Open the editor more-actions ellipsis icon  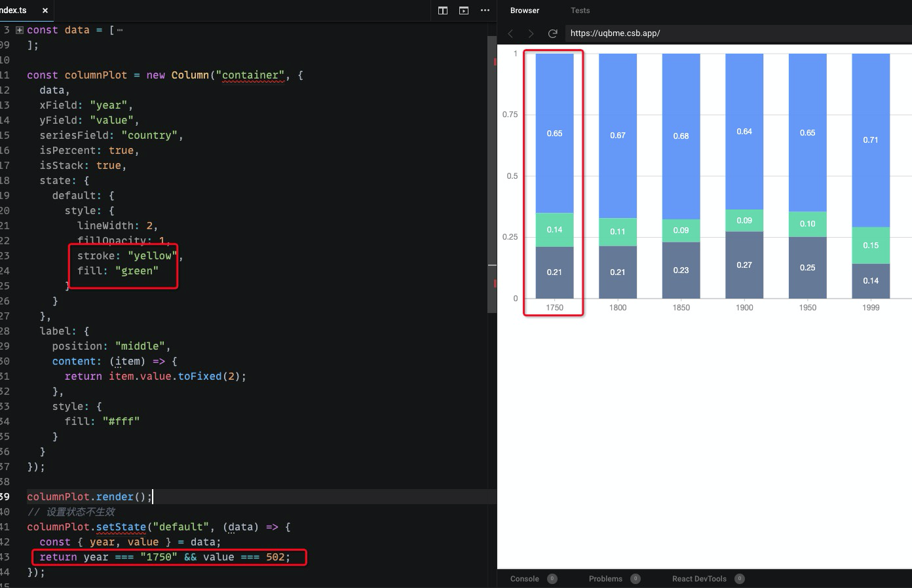(485, 10)
